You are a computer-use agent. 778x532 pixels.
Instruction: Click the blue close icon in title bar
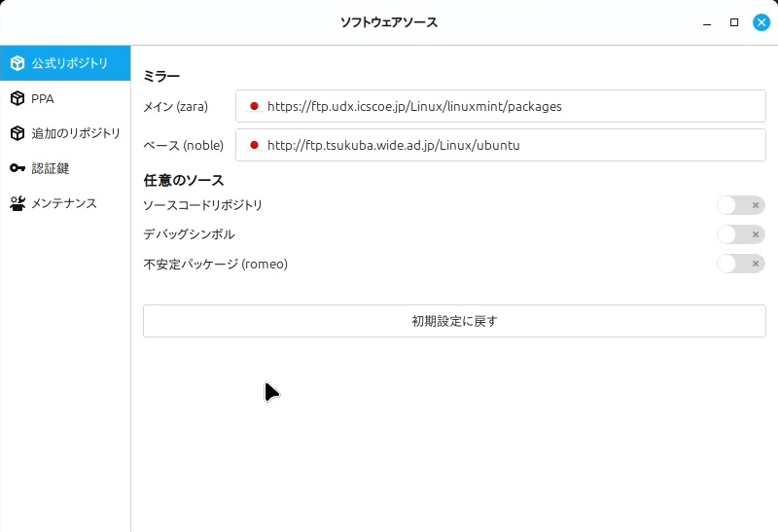click(760, 22)
